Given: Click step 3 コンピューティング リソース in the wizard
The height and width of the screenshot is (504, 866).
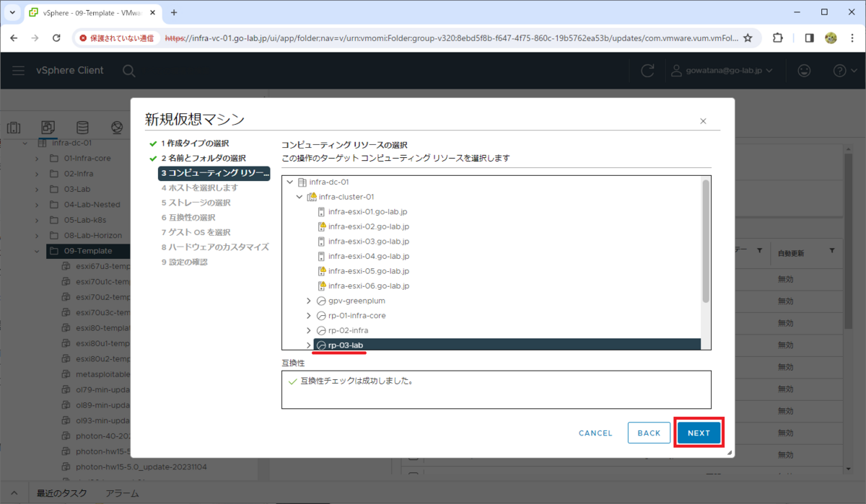Looking at the screenshot, I should pyautogui.click(x=214, y=173).
